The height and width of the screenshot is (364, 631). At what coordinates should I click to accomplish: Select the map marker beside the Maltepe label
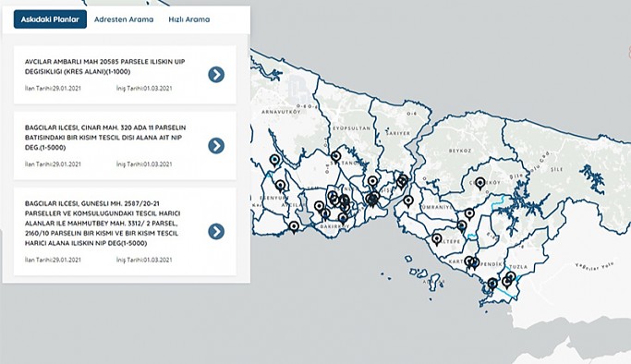(x=437, y=239)
